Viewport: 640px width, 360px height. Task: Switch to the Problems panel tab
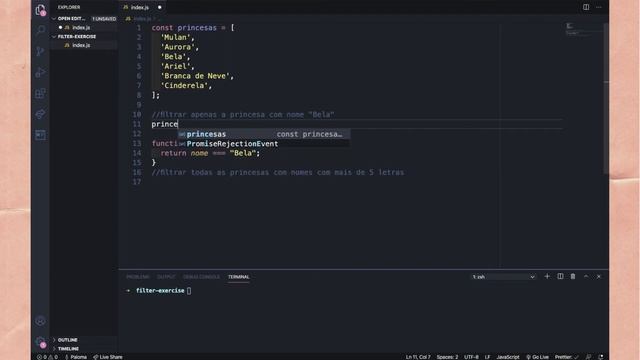pos(138,277)
